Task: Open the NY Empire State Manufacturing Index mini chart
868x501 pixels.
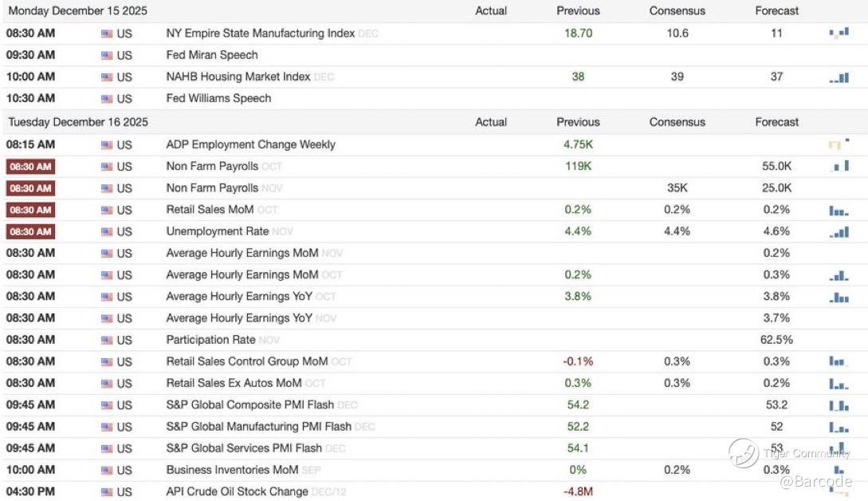Action: [839, 34]
